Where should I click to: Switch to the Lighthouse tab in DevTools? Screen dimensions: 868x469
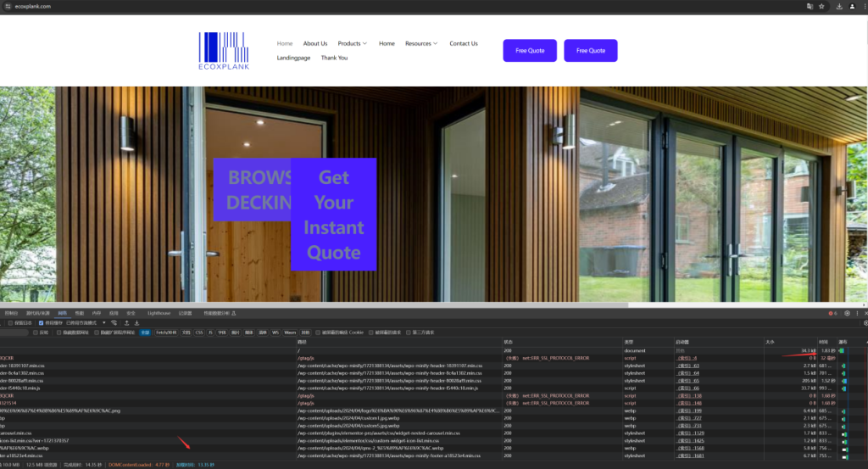[159, 313]
